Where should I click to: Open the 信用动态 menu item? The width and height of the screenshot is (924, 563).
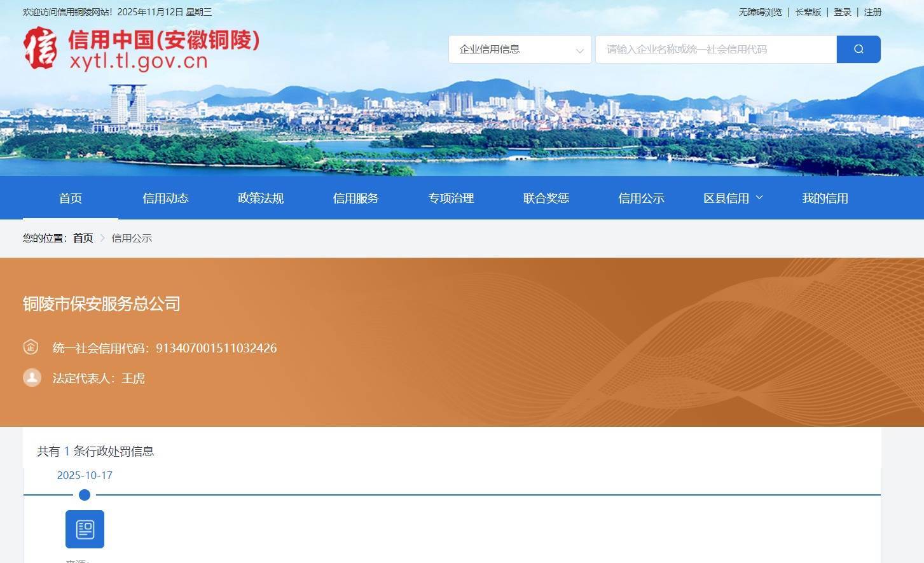tap(165, 198)
